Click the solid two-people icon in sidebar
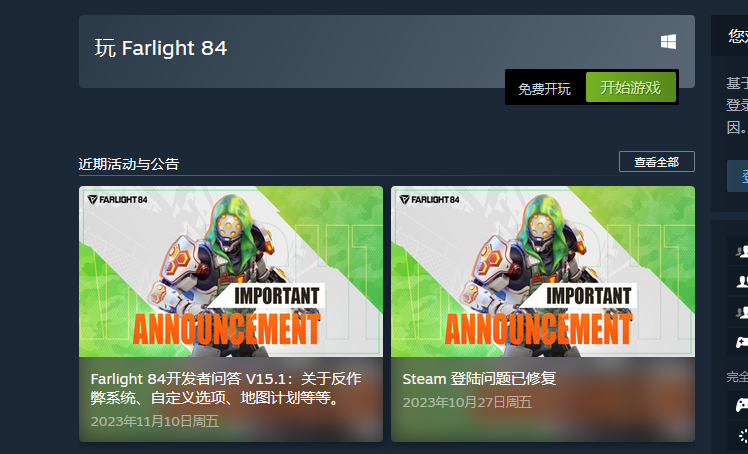Image resolution: width=748 pixels, height=454 pixels. pos(742,281)
